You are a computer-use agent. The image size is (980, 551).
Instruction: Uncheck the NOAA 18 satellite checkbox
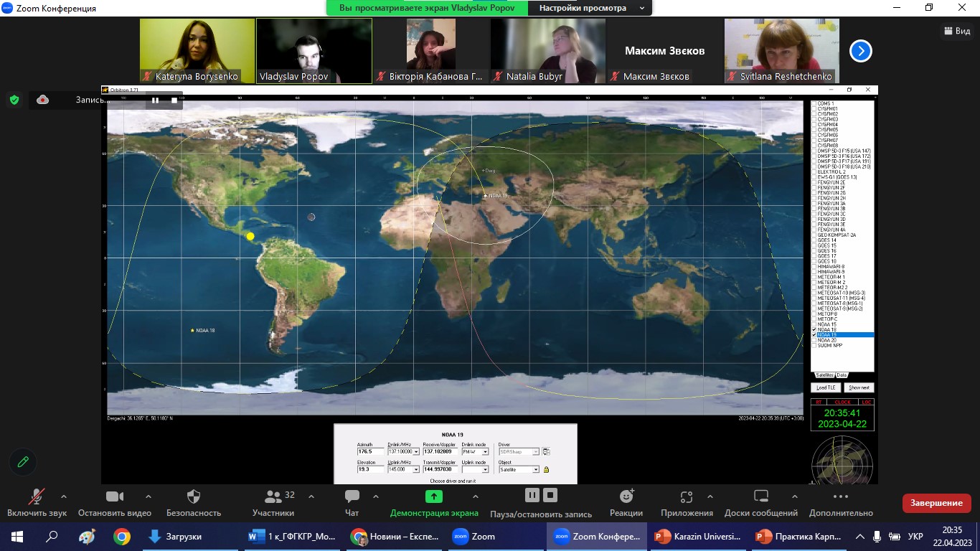click(814, 330)
